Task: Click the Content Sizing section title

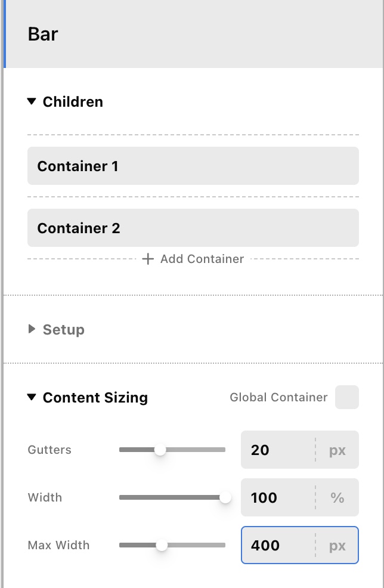Action: coord(95,398)
